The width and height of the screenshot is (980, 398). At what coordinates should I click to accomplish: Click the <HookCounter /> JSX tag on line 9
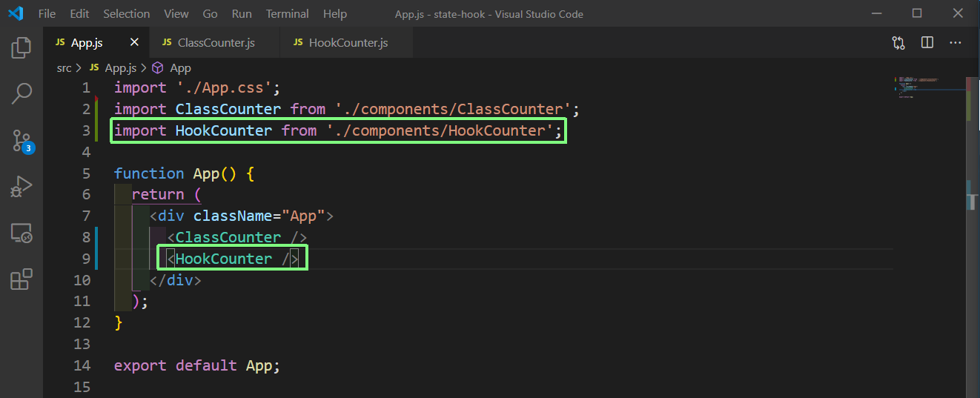[x=233, y=259]
